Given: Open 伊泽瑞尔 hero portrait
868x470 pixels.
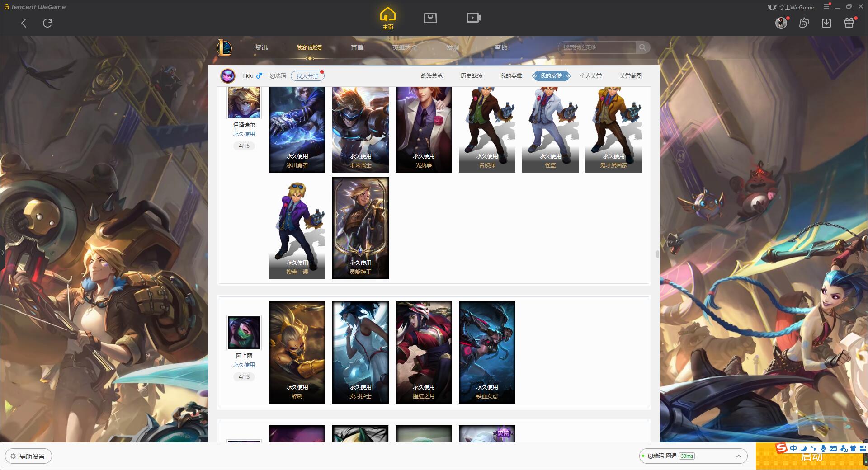Looking at the screenshot, I should (244, 102).
